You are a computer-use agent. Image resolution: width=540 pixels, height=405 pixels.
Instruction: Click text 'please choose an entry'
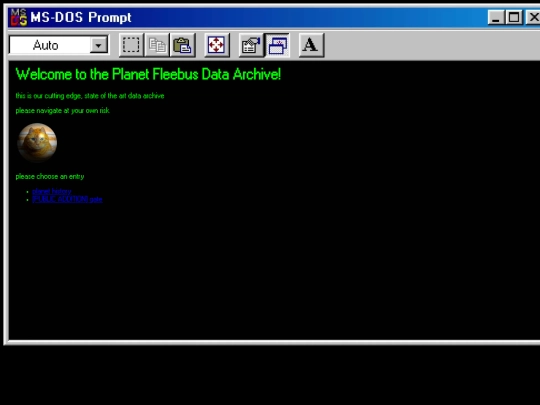pos(50,177)
